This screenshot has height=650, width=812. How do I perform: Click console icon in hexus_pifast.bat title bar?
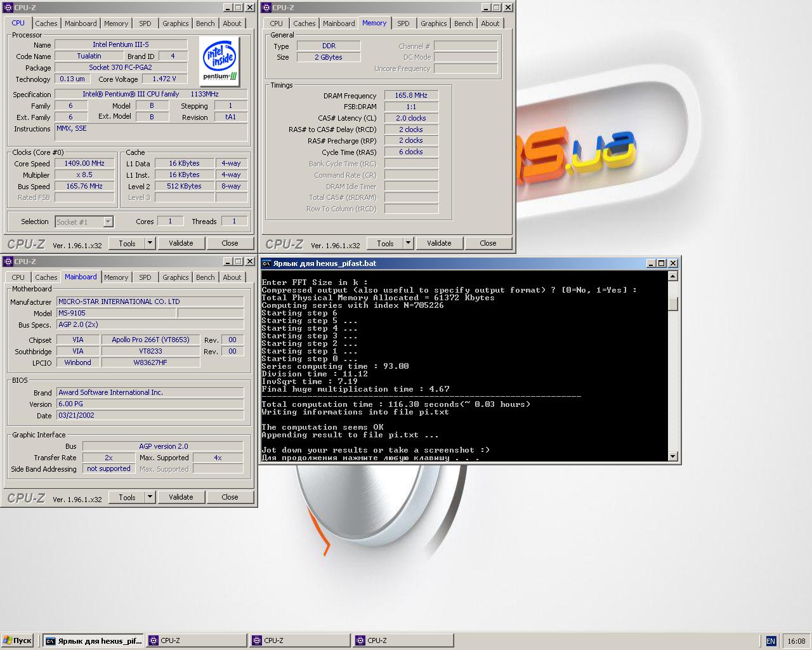click(267, 263)
